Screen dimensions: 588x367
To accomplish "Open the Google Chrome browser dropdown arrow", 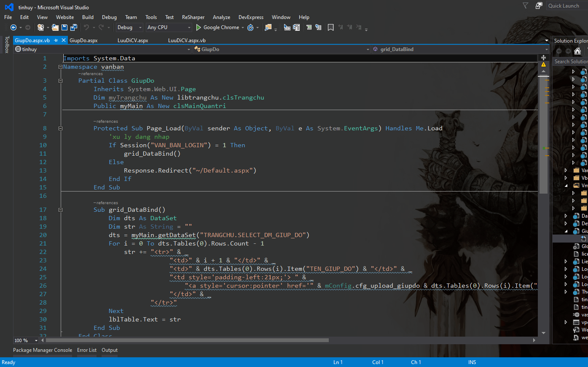I will tap(243, 27).
